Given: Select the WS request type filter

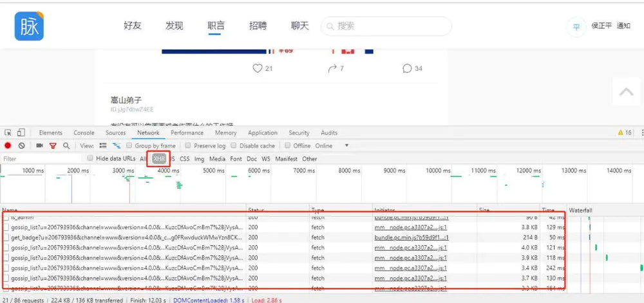Looking at the screenshot, I should [266, 159].
